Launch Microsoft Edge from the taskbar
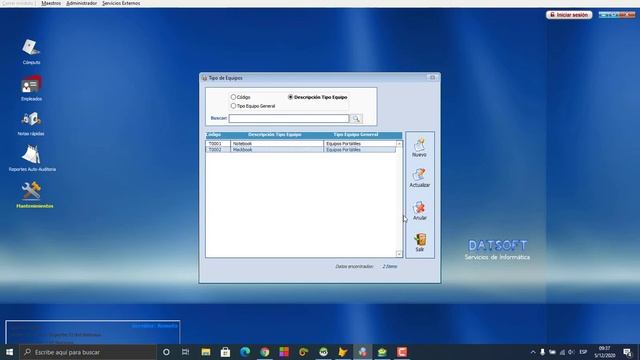Viewport: 640px width, 360px height. pyautogui.click(x=245, y=352)
